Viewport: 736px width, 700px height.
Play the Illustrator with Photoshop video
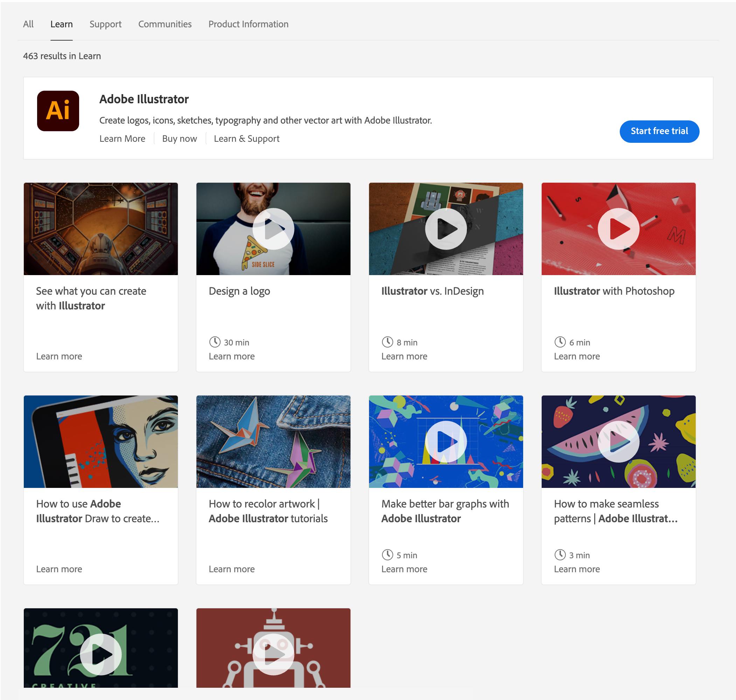tap(618, 229)
